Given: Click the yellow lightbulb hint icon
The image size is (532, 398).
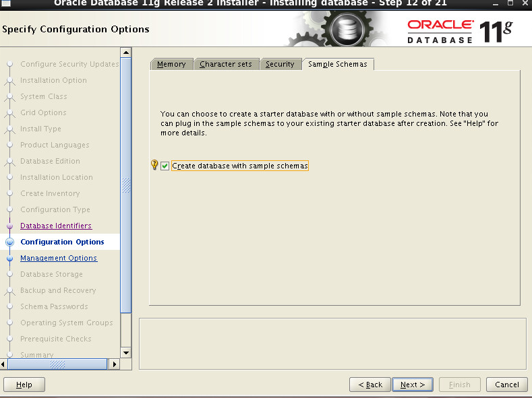Looking at the screenshot, I should click(154, 165).
